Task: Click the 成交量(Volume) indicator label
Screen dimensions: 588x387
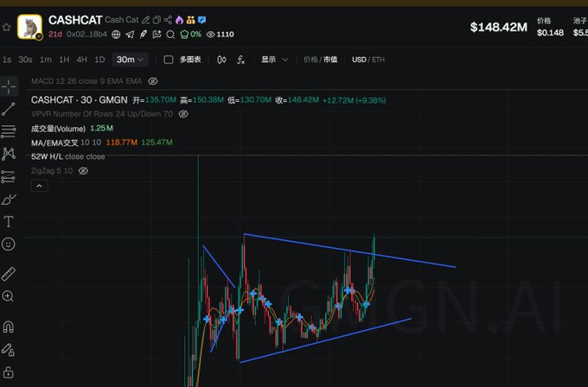Action: 58,129
